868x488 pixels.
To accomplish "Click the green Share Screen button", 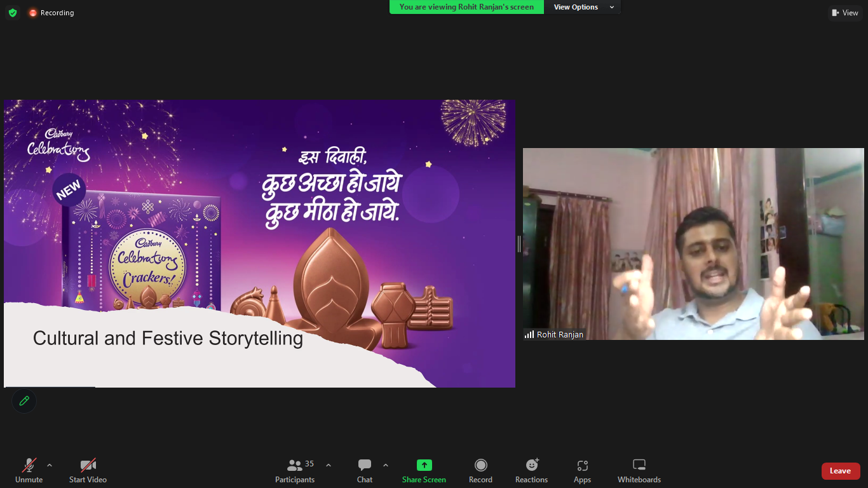I will coord(424,471).
